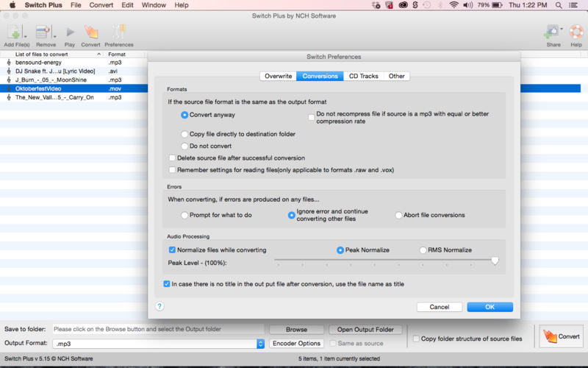Image resolution: width=588 pixels, height=368 pixels.
Task: Select the Convert anyway radio button
Action: coord(184,115)
